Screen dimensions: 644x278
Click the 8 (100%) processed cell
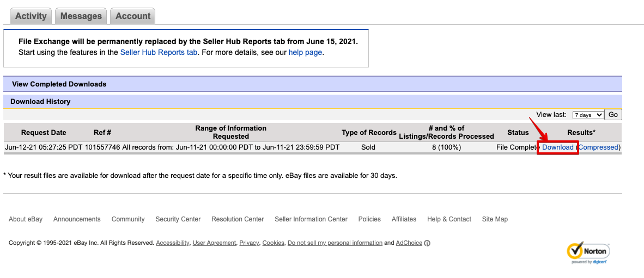pos(446,147)
